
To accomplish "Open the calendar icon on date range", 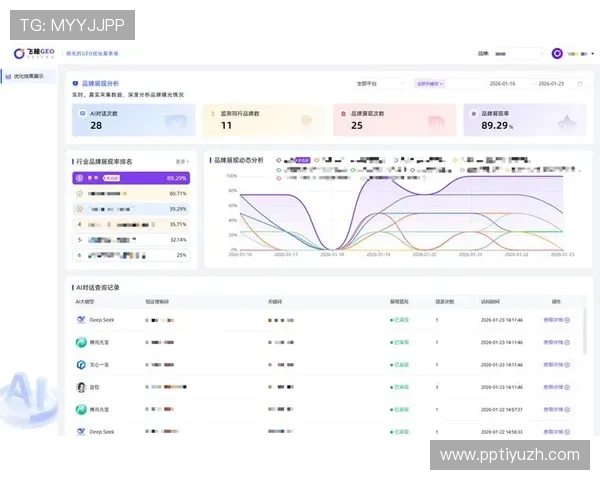I will coord(580,83).
